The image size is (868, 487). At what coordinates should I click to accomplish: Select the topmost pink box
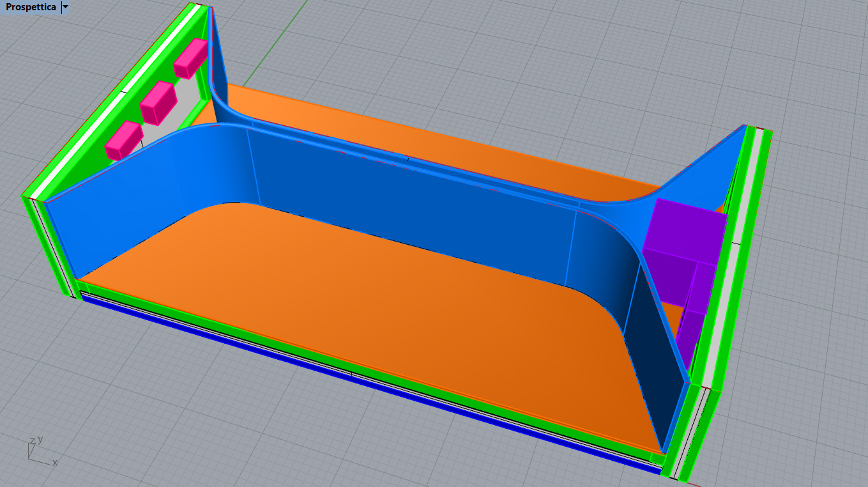pos(191,58)
